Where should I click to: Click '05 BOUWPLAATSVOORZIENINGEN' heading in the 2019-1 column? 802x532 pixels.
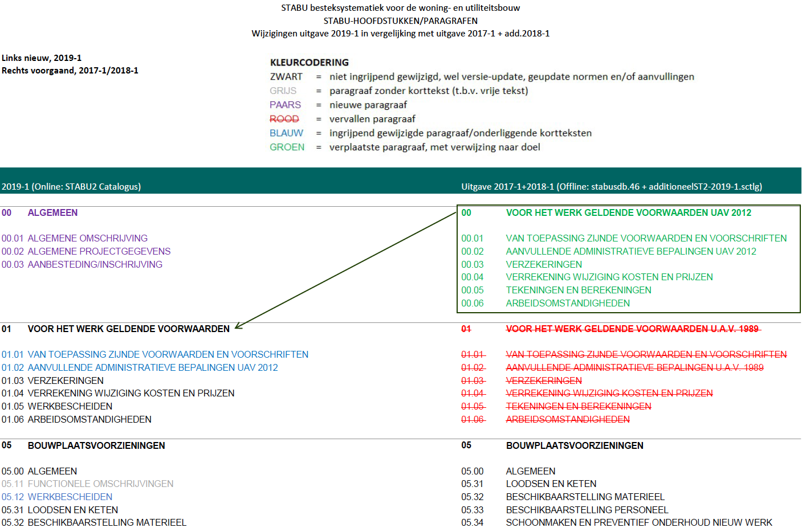pos(83,446)
